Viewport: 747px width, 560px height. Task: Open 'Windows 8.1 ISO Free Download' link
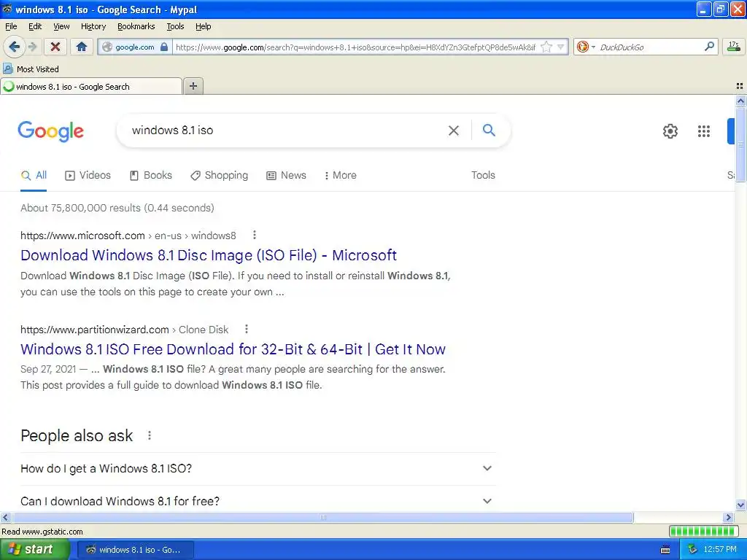tap(233, 349)
